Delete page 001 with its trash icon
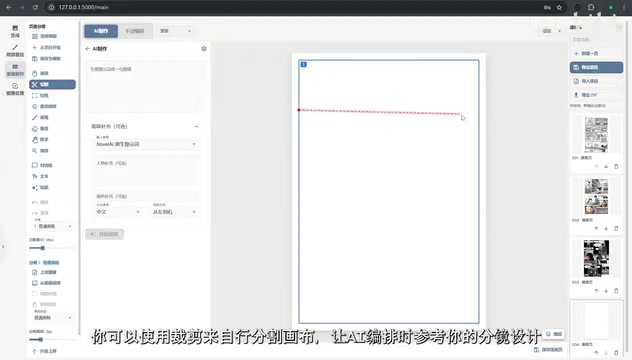The height and width of the screenshot is (360, 632). pos(616,166)
